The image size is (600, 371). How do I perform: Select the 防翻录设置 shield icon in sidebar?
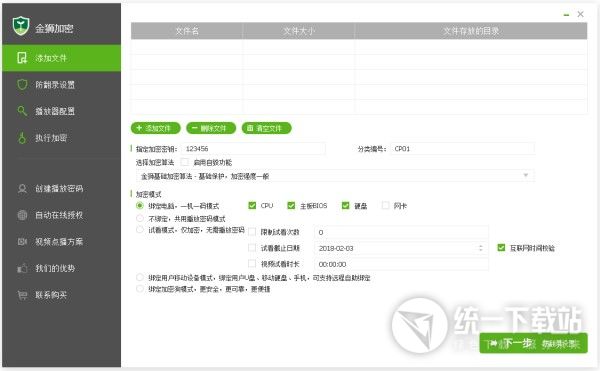[22, 85]
